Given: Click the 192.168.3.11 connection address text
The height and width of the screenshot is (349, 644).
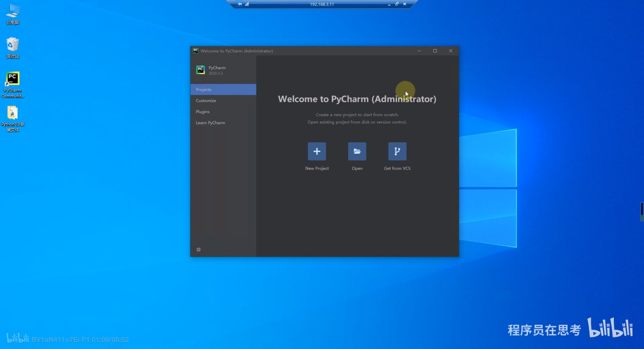Looking at the screenshot, I should tap(322, 4).
